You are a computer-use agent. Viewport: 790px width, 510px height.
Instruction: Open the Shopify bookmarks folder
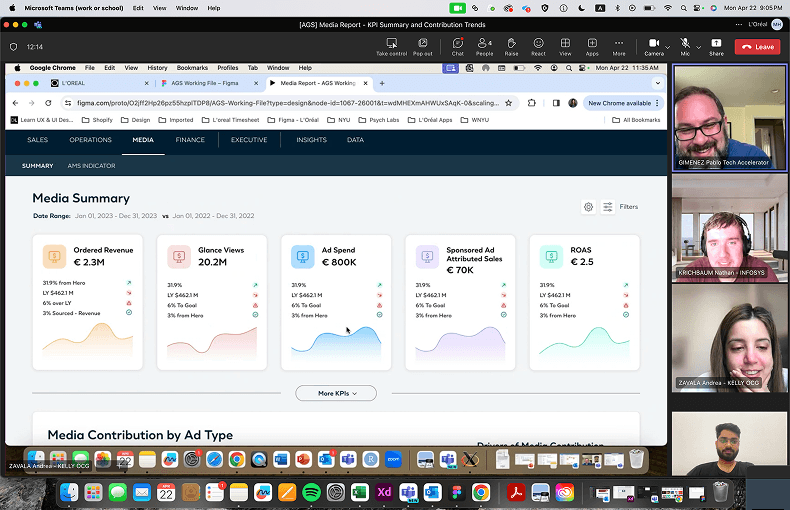97,120
